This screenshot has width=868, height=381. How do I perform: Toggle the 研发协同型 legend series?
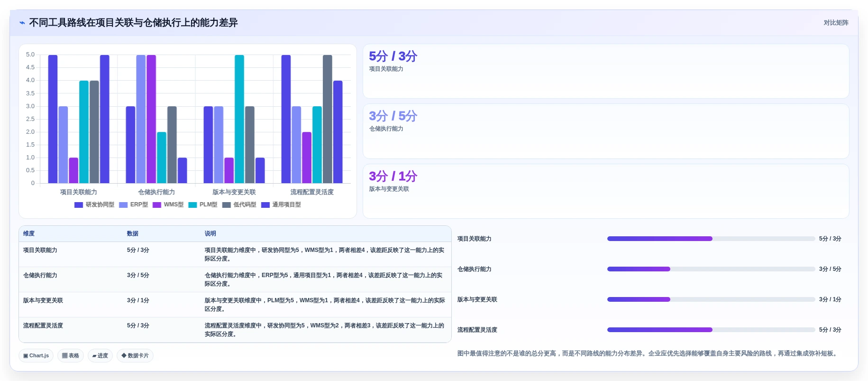tap(94, 205)
